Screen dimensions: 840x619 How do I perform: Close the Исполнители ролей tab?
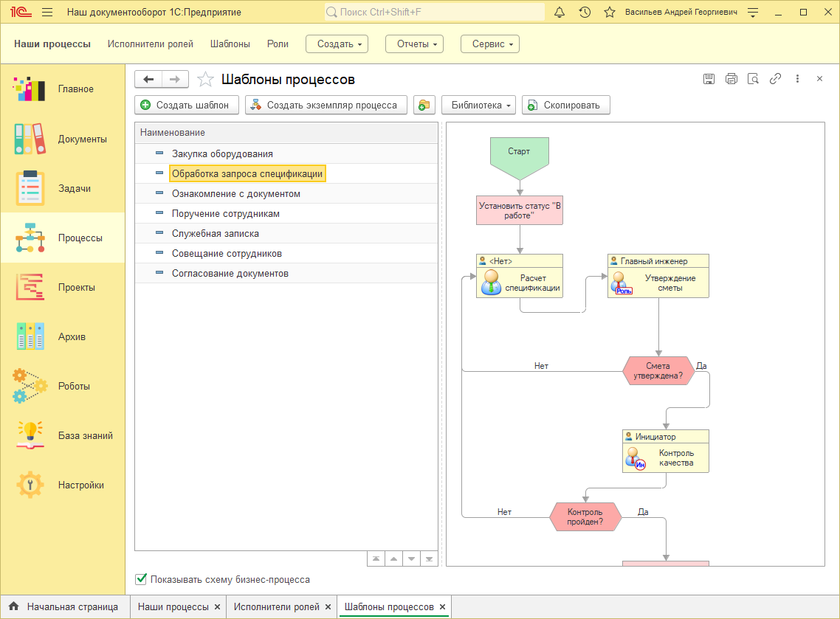[328, 606]
